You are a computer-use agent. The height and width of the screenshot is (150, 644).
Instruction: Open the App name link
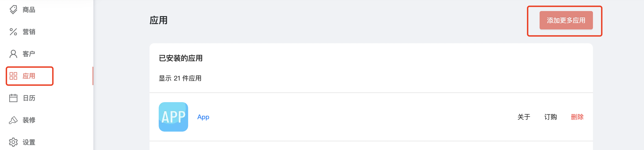203,117
